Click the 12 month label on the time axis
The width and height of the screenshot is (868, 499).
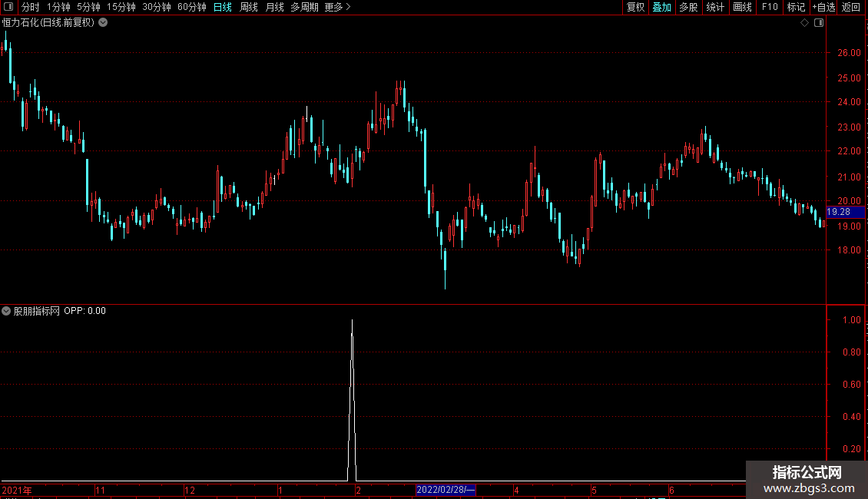click(x=189, y=490)
